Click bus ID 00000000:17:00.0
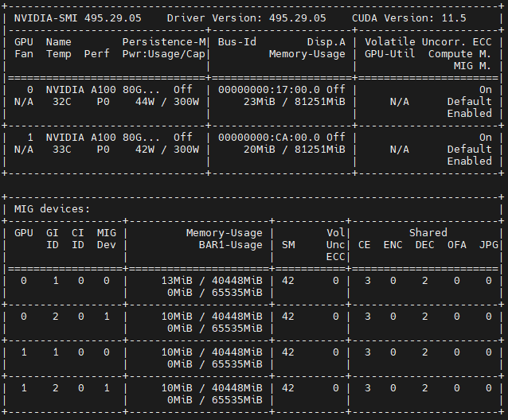This screenshot has width=508, height=420. [269, 90]
